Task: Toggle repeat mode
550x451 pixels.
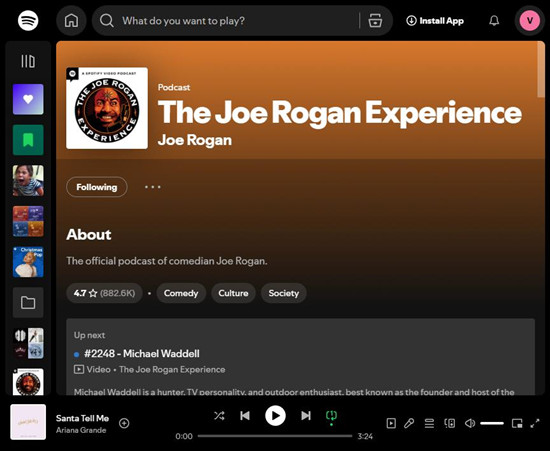Action: (331, 416)
